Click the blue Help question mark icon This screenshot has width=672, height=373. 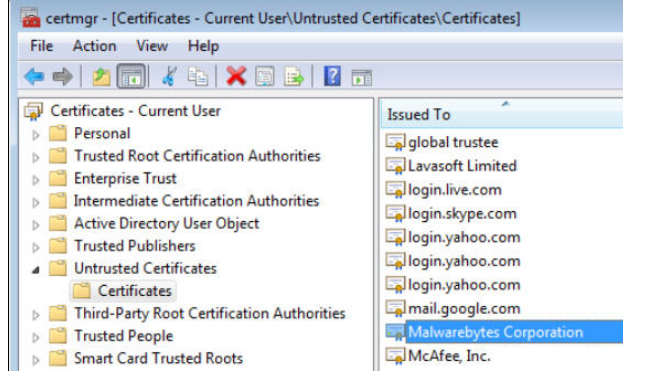click(332, 76)
